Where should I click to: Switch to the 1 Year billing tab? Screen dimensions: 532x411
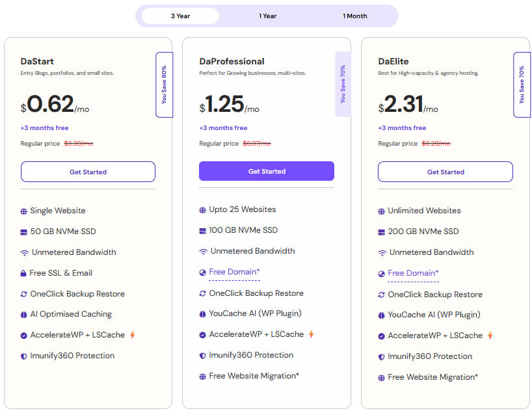point(267,16)
